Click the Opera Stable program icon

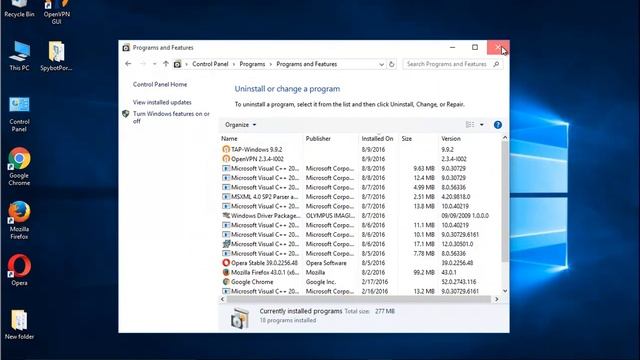(x=226, y=263)
